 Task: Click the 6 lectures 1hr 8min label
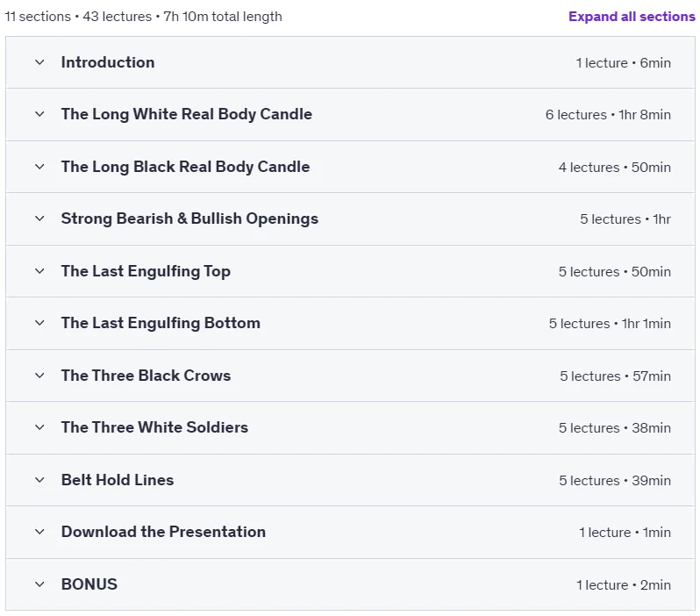(x=608, y=115)
